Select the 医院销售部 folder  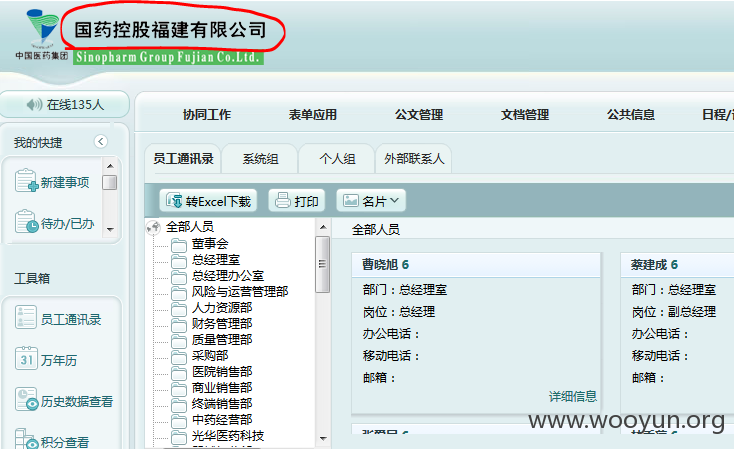pos(222,372)
